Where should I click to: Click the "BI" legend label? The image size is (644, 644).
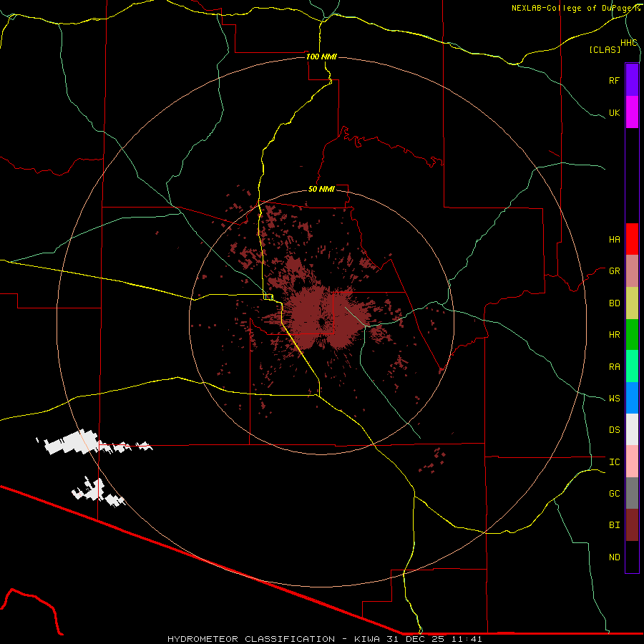tap(614, 525)
